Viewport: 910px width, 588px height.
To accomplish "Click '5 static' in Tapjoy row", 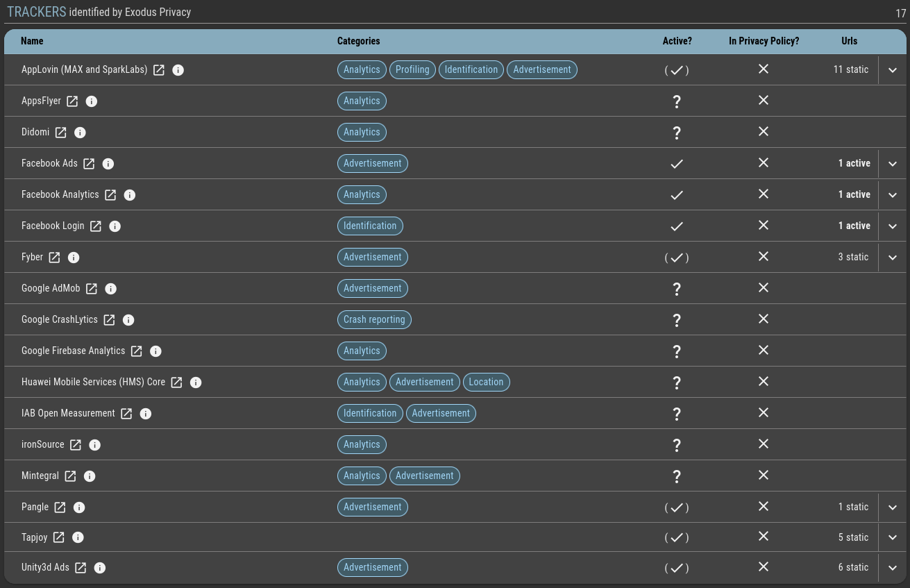I will coord(853,537).
